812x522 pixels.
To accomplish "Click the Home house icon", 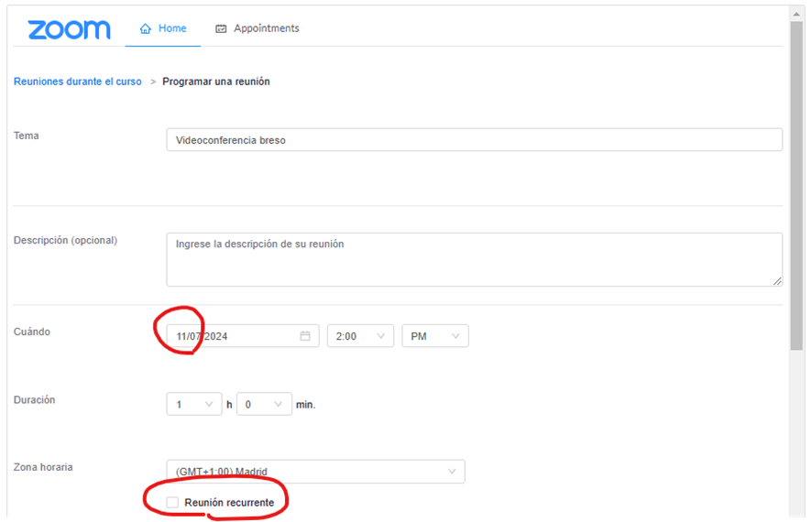I will click(146, 29).
